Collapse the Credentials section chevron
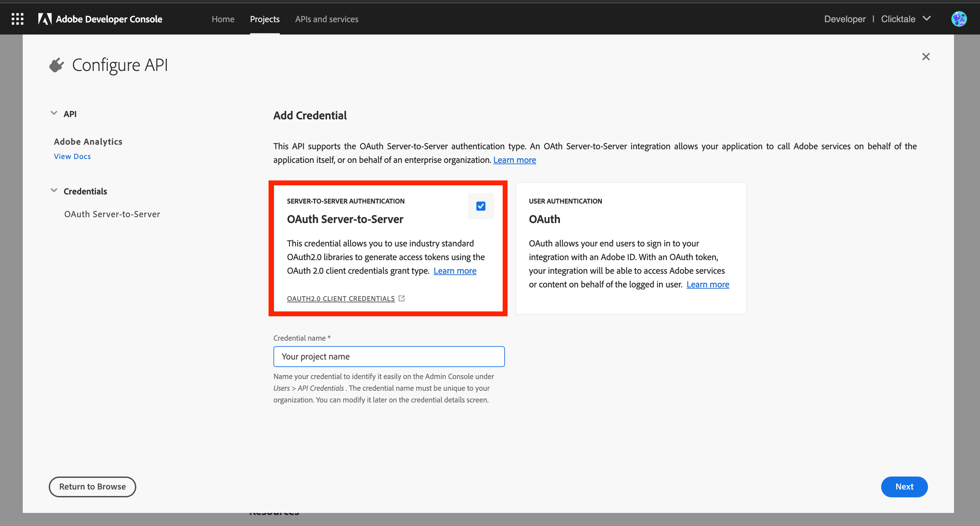 (54, 191)
